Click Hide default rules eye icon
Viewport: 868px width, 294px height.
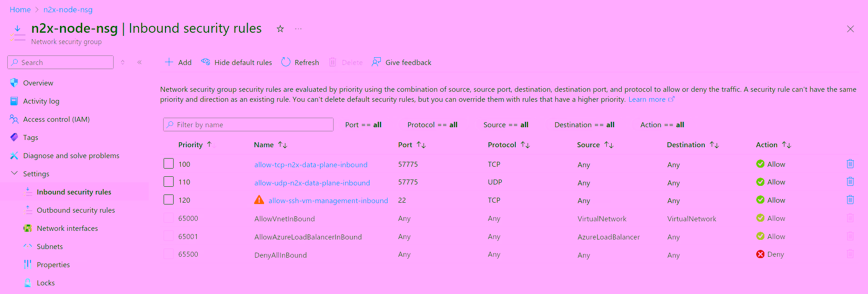click(x=205, y=62)
